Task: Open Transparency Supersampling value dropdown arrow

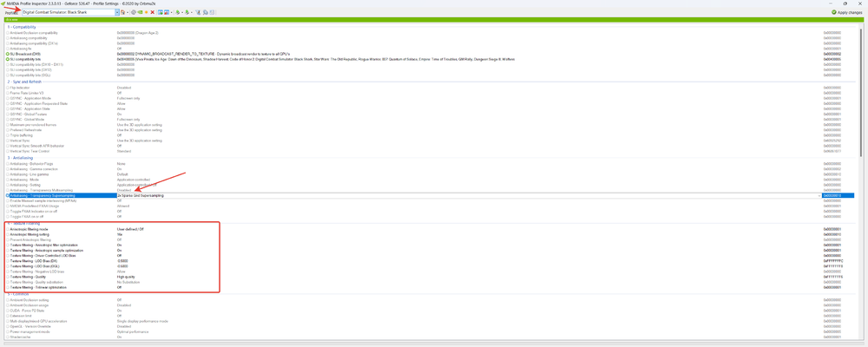Action: [819, 196]
